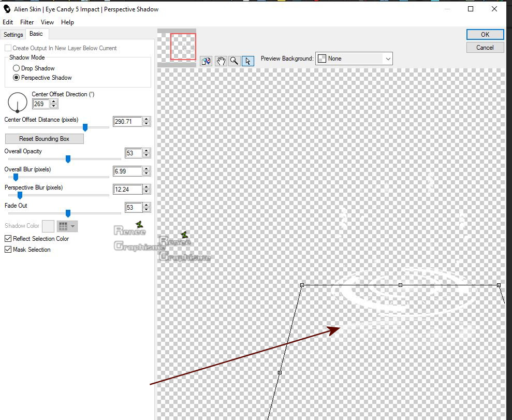Select the Zoom magnifier tool
The height and width of the screenshot is (420, 512).
coord(234,61)
